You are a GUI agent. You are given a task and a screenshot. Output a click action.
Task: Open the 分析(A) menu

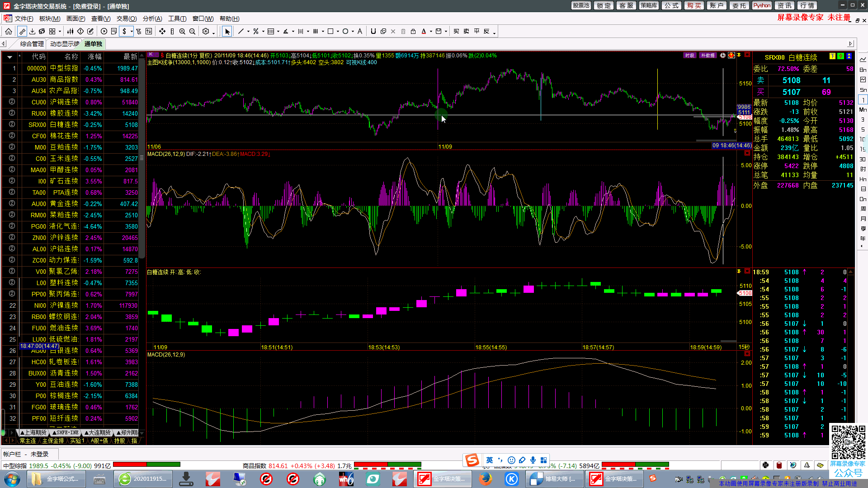[152, 19]
